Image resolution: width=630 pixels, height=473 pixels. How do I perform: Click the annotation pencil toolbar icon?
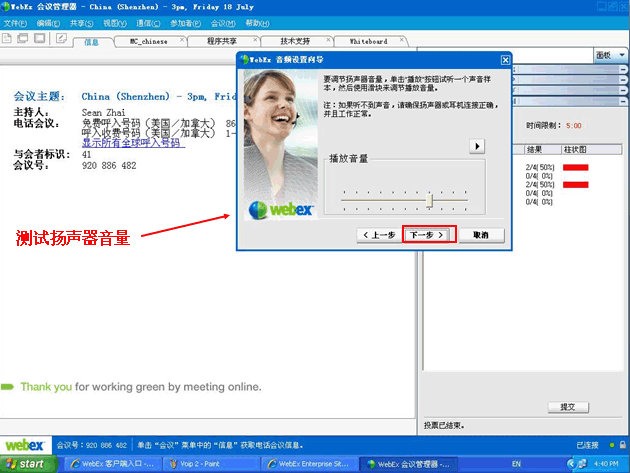(x=61, y=39)
